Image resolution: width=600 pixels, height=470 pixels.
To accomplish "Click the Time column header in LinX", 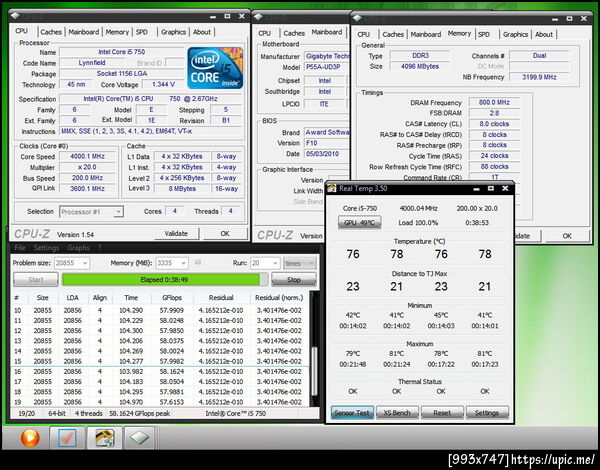I will click(131, 297).
